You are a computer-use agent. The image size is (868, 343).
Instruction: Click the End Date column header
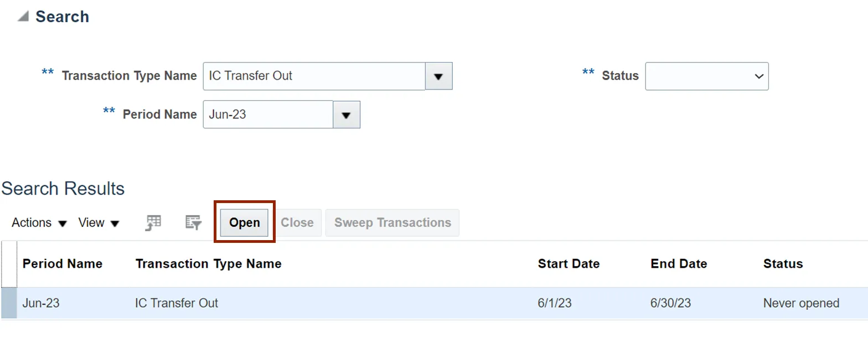pyautogui.click(x=679, y=264)
